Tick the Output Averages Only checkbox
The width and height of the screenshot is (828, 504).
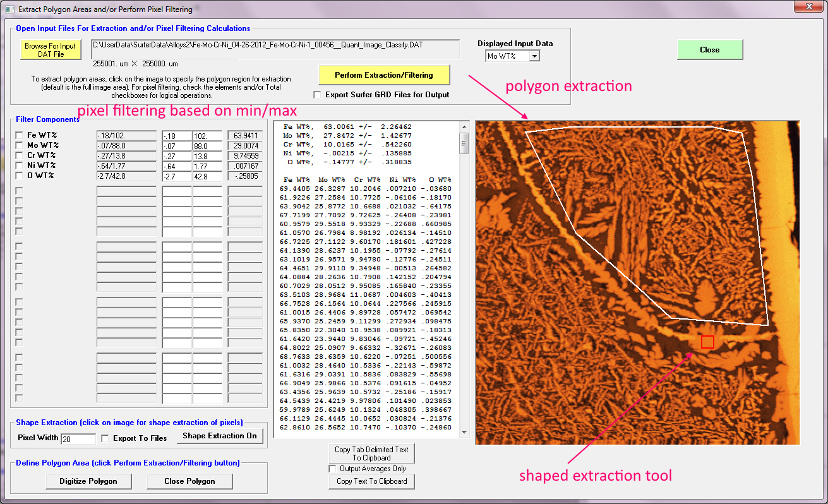[332, 469]
